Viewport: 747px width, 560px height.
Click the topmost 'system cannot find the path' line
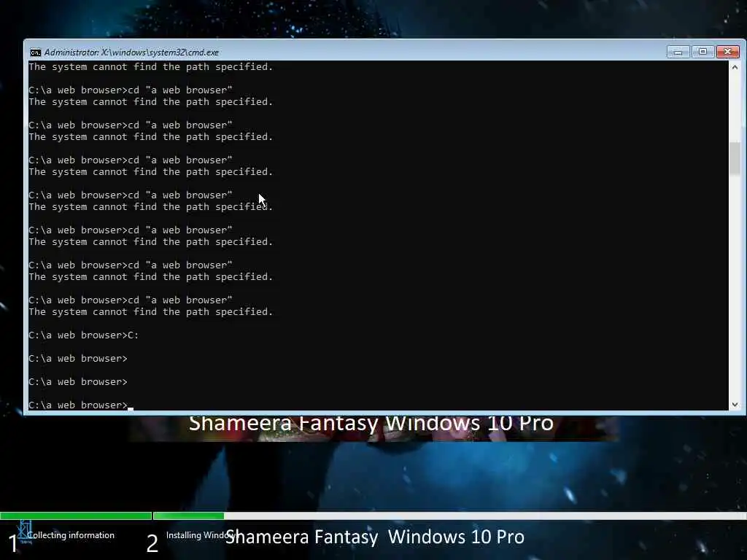pyautogui.click(x=150, y=66)
